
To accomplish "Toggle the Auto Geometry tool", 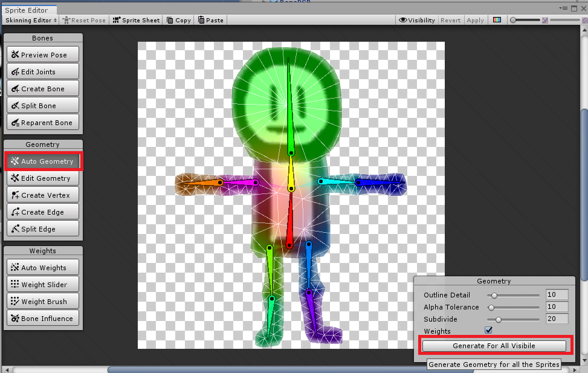I will [43, 161].
